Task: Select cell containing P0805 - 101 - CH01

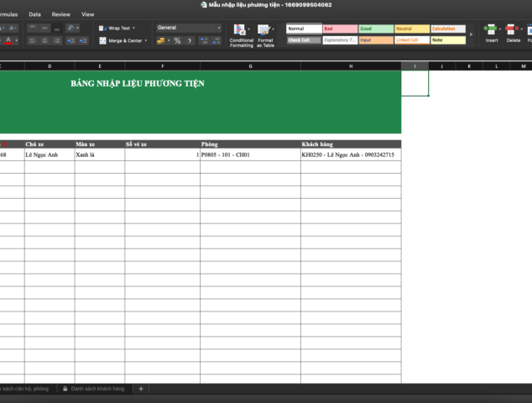Action: click(249, 155)
